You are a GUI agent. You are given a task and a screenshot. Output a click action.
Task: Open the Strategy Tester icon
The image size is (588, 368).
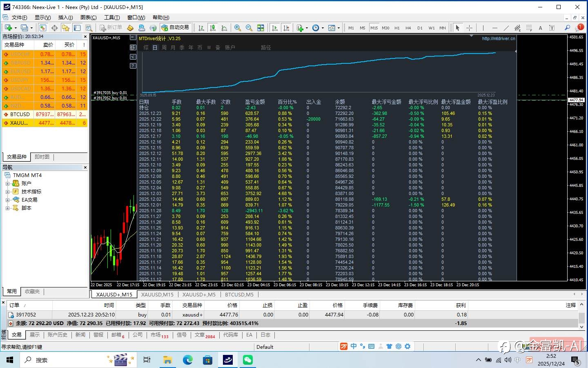(x=89, y=28)
